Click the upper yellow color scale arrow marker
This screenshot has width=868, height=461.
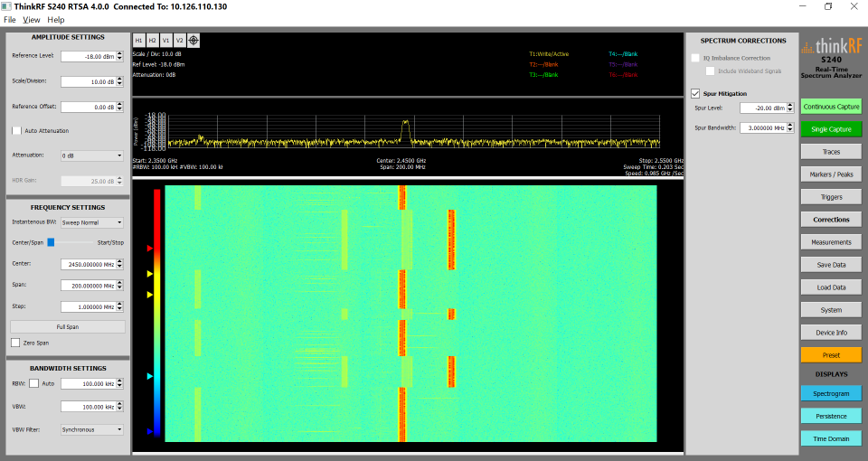[149, 274]
